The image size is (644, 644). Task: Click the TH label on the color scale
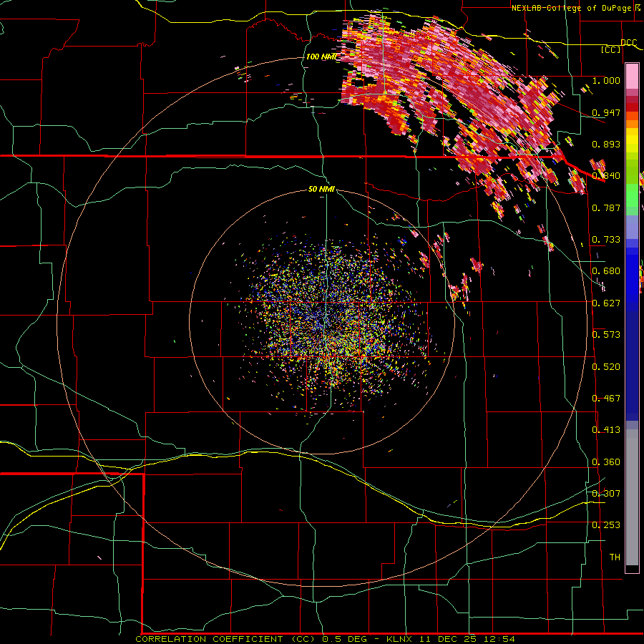[x=615, y=557]
